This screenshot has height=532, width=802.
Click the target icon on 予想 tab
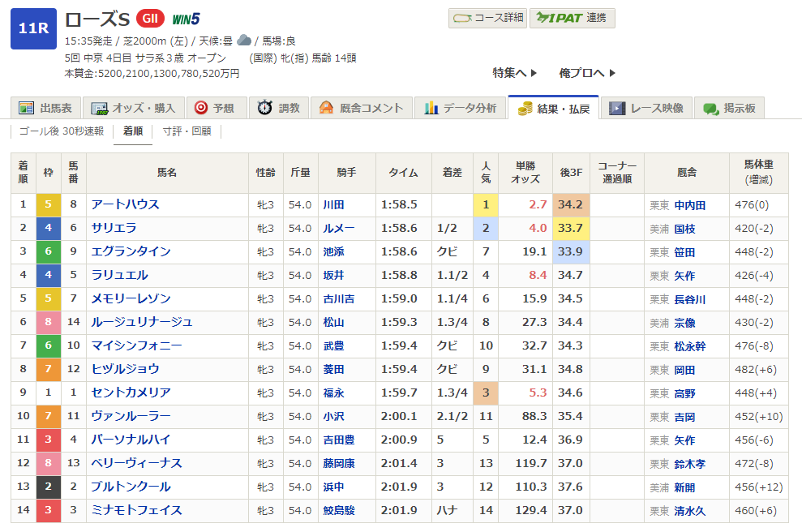tap(201, 107)
